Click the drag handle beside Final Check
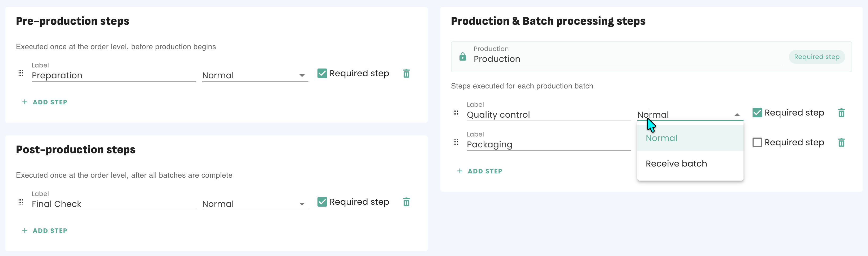This screenshot has height=256, width=868. (20, 202)
